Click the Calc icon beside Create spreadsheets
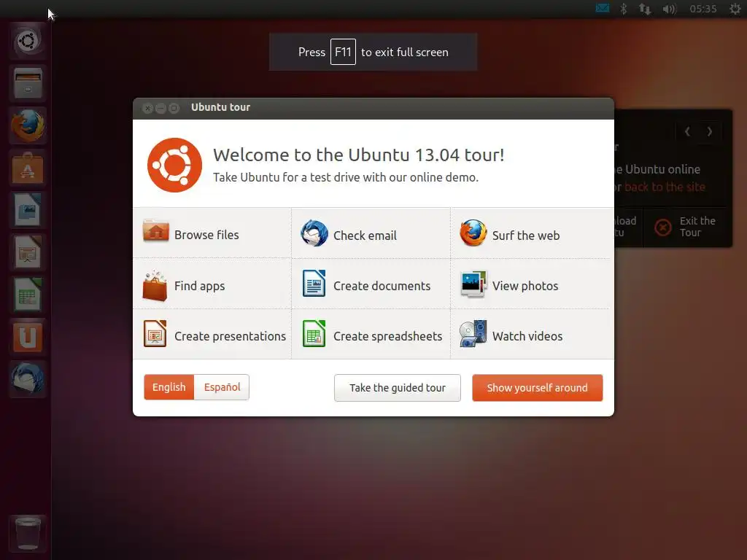This screenshot has width=747, height=560. pos(314,333)
